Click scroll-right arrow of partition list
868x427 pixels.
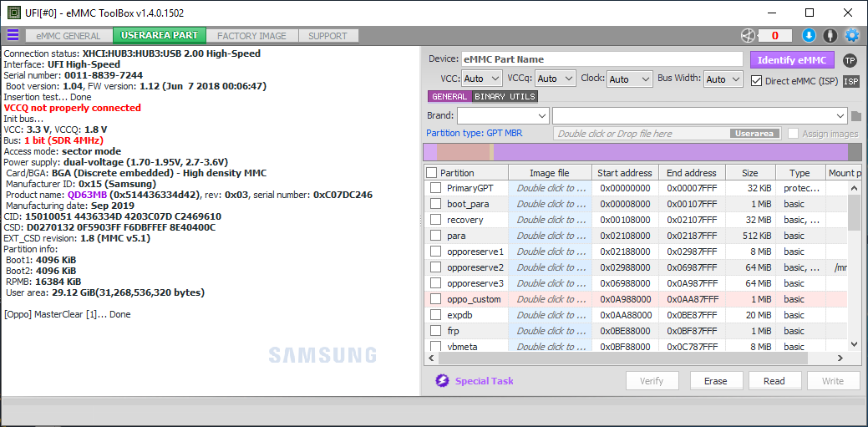pos(840,358)
